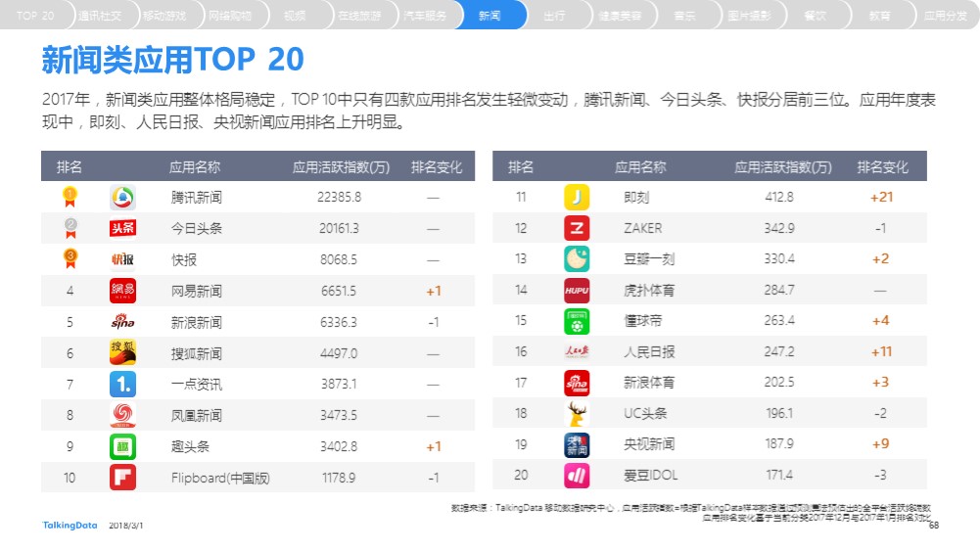Click the Flipboard red icon
This screenshot has width=980, height=551.
click(122, 478)
